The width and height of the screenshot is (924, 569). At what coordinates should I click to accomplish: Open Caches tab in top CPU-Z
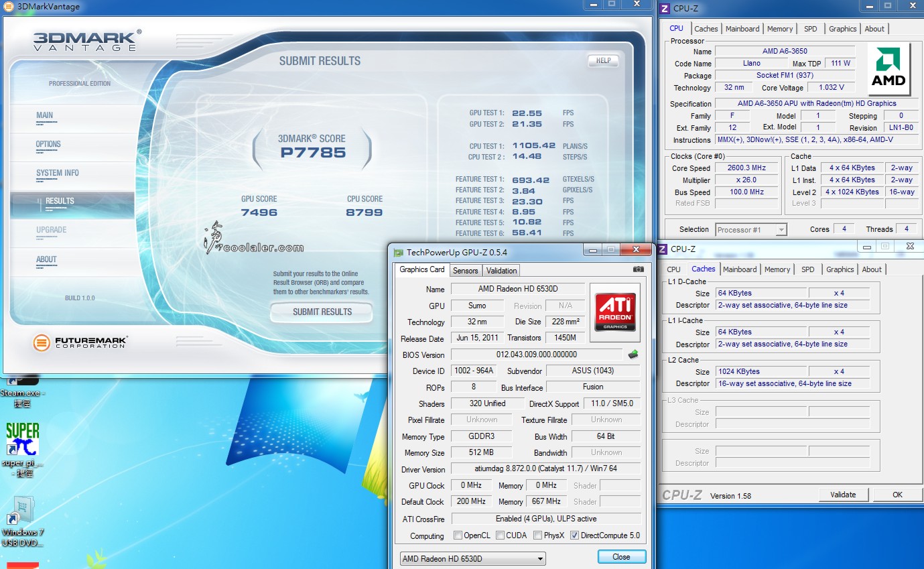pyautogui.click(x=706, y=29)
